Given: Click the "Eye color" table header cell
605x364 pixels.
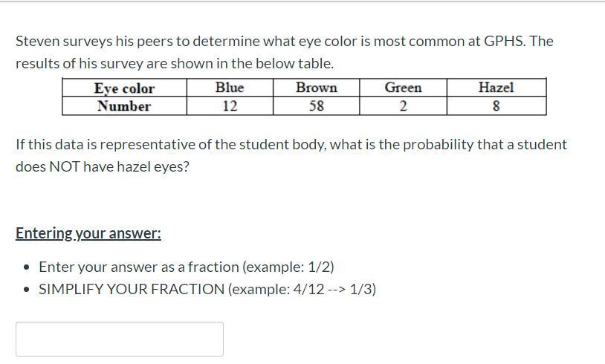Looking at the screenshot, I should (124, 88).
